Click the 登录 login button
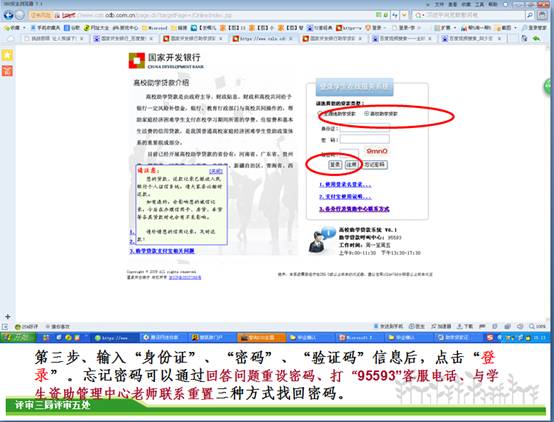Screen dimensions: 554x422 coord(335,164)
